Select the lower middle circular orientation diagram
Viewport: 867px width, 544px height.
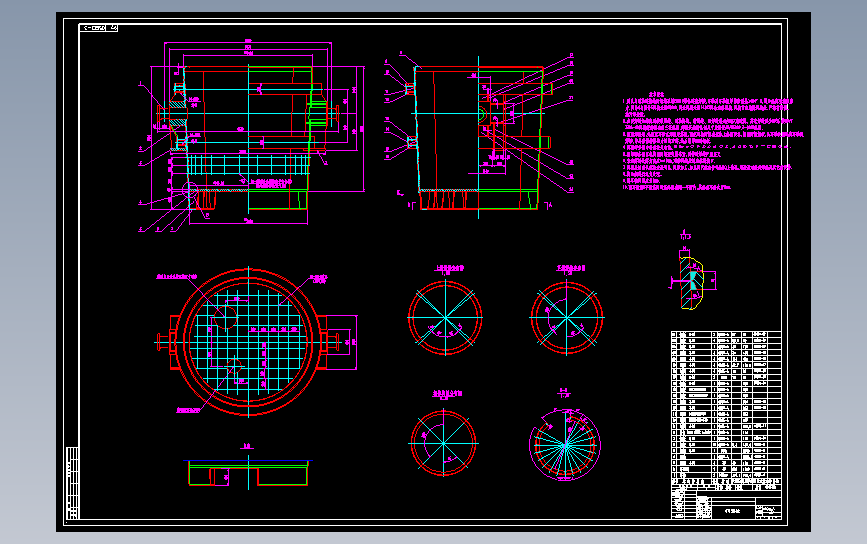(443, 443)
